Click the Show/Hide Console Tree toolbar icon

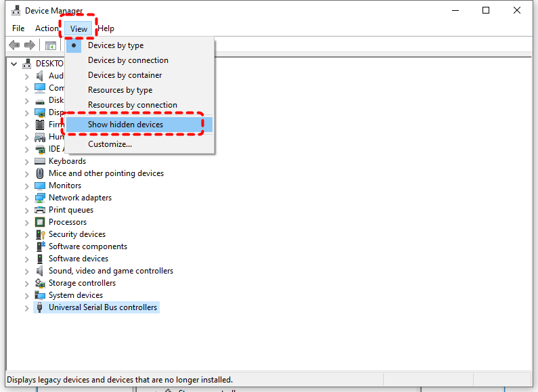[x=51, y=45]
